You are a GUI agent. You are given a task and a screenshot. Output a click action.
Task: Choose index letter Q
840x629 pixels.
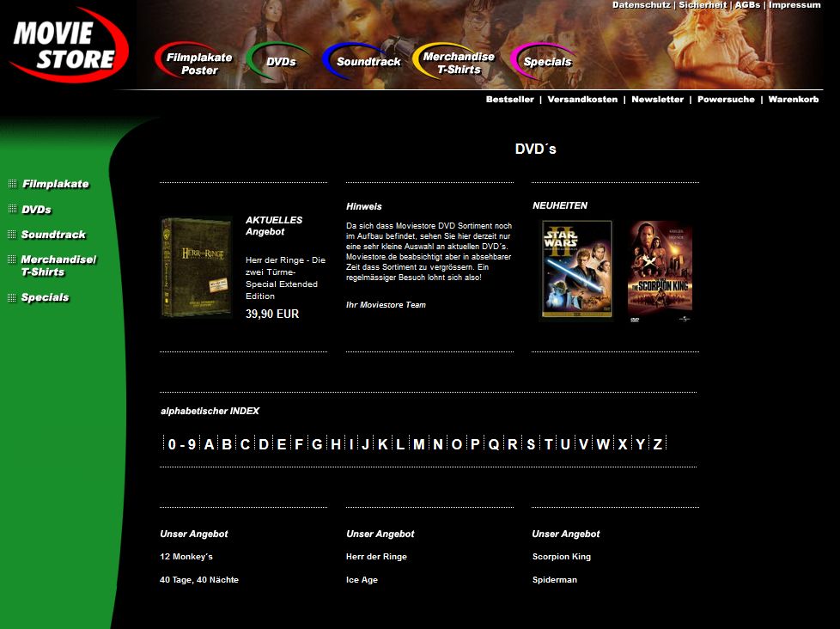pyautogui.click(x=493, y=444)
